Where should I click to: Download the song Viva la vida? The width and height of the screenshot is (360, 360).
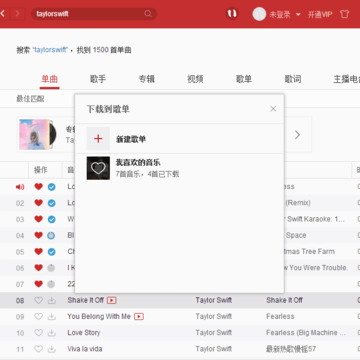pyautogui.click(x=51, y=349)
